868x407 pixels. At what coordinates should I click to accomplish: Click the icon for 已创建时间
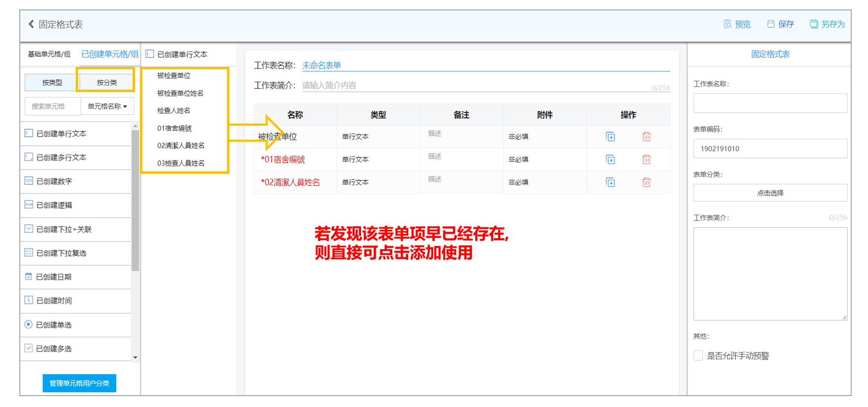29,300
